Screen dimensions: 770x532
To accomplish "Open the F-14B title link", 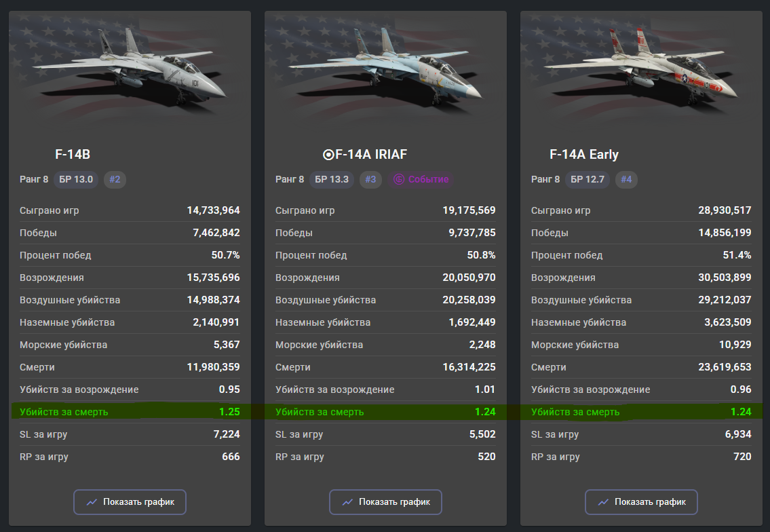I will click(73, 154).
